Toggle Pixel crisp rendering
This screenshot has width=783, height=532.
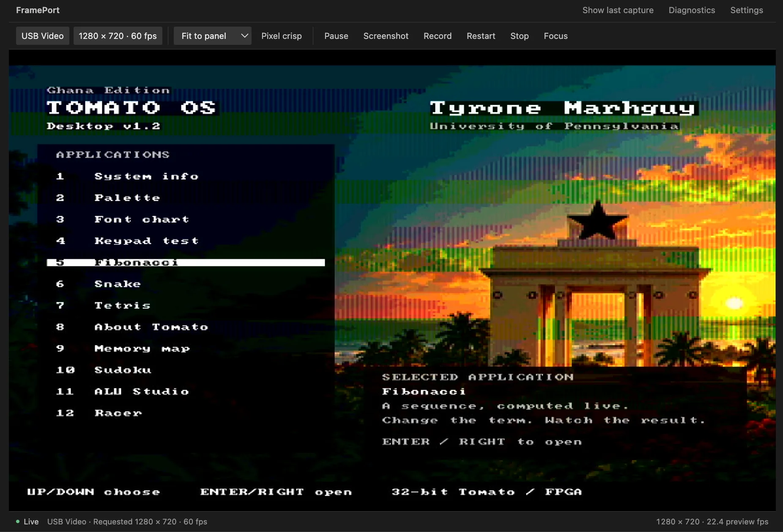pyautogui.click(x=282, y=36)
